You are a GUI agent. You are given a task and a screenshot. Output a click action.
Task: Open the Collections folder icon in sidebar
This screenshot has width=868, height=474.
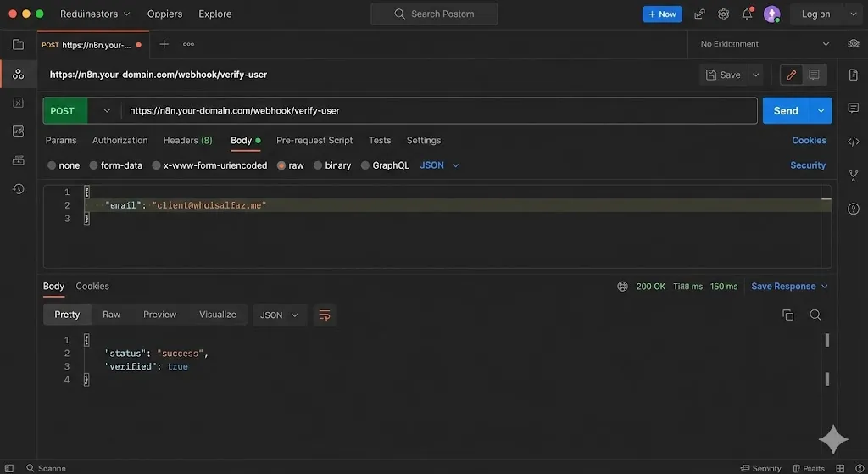tap(19, 44)
